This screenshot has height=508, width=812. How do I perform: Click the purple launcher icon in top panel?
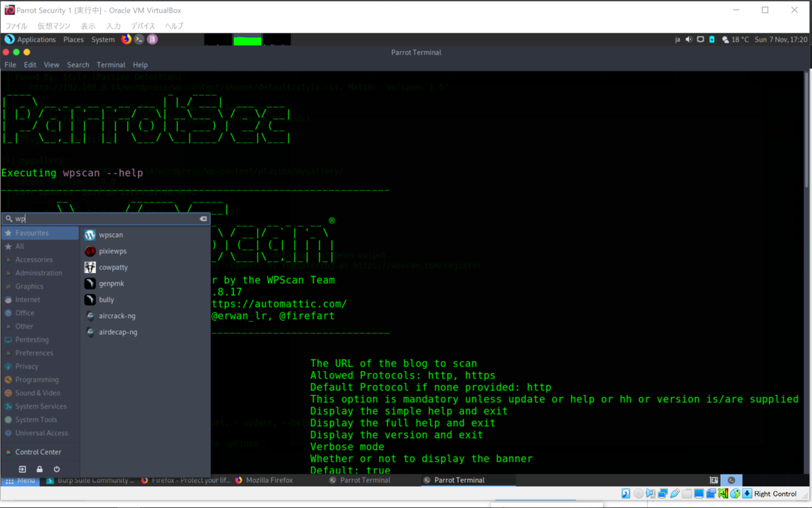(x=152, y=39)
